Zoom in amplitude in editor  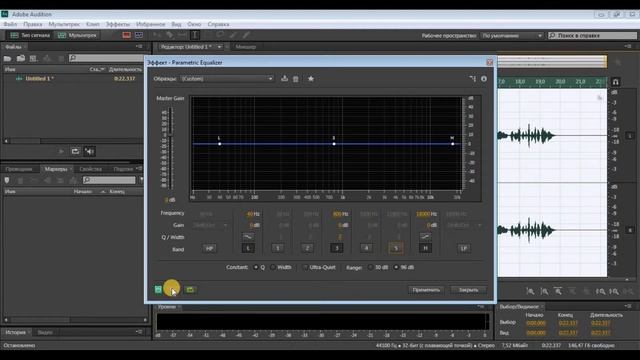coord(530,291)
